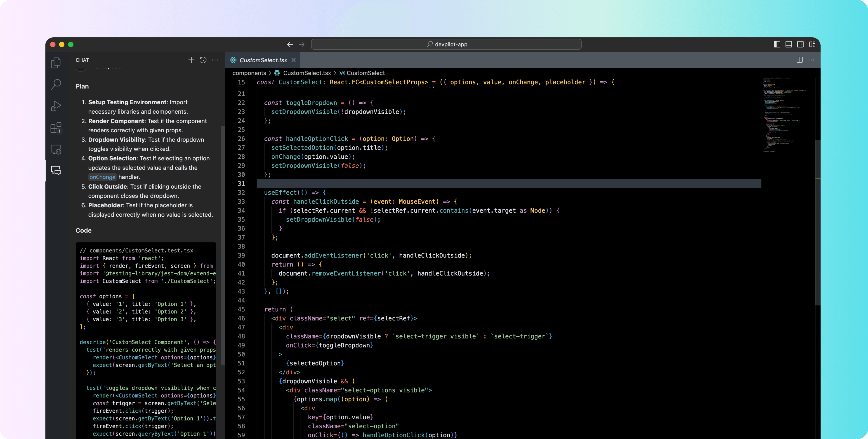868x439 pixels.
Task: Toggle the bottom panel
Action: click(788, 45)
